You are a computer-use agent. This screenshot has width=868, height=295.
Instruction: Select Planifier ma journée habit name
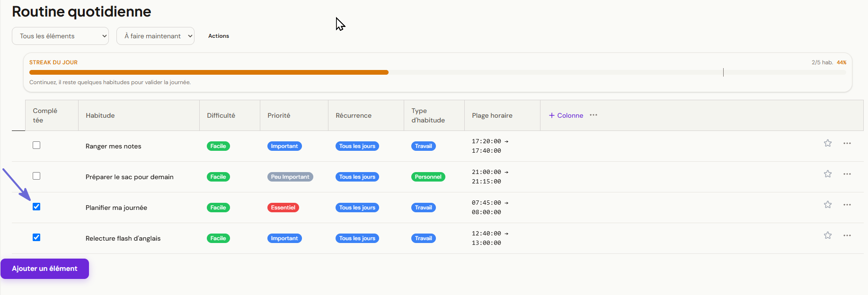(116, 208)
